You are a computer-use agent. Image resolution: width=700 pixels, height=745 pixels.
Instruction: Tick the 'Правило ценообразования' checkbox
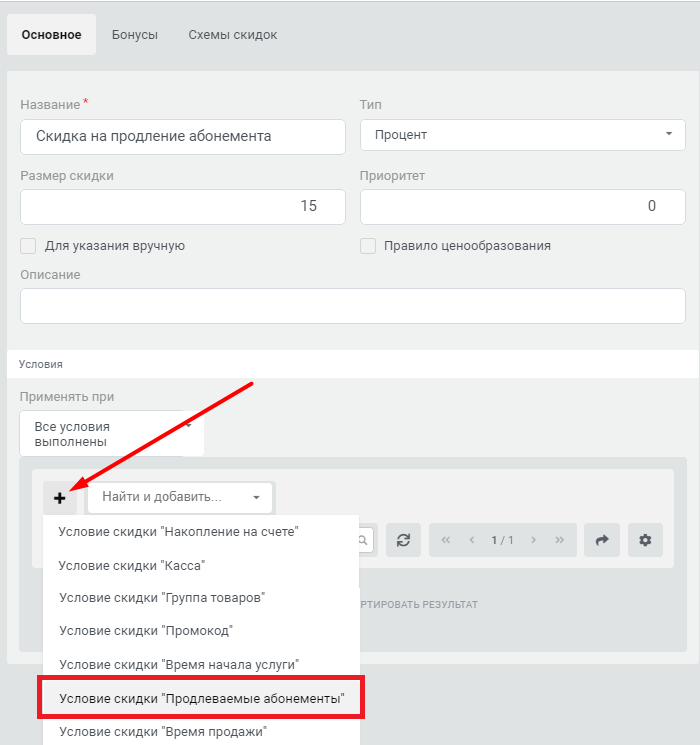coord(368,246)
